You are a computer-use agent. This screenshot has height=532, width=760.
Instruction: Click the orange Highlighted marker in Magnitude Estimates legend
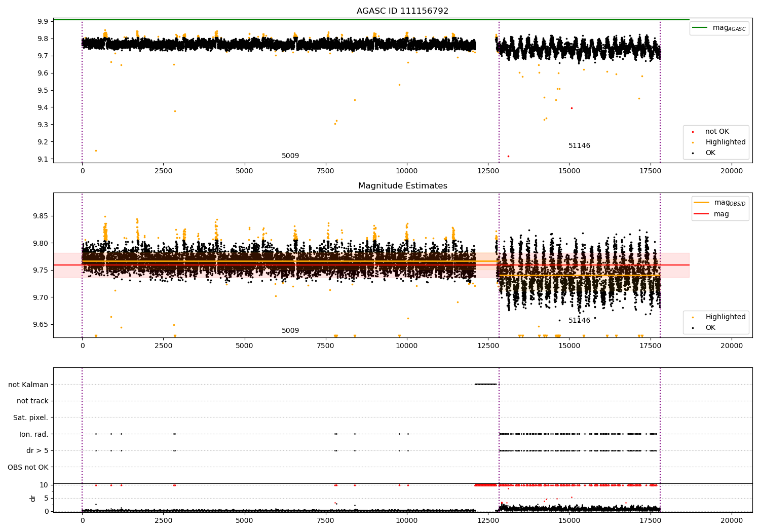[693, 317]
